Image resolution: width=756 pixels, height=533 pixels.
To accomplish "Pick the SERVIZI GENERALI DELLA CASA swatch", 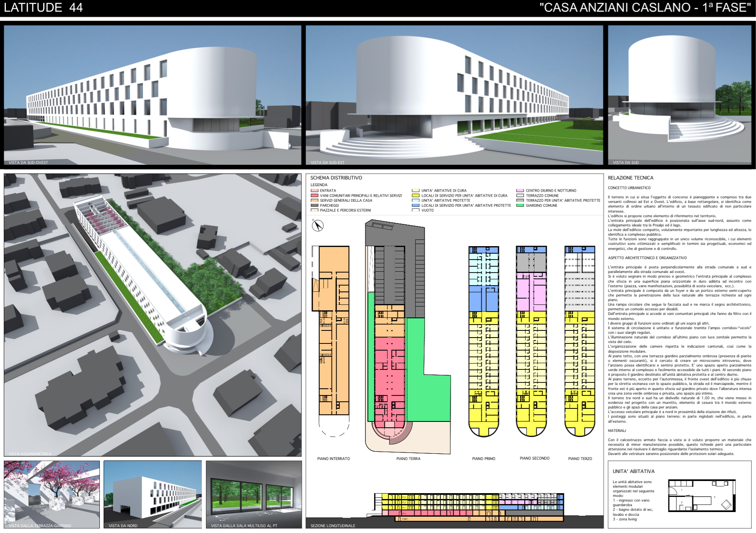I will [x=314, y=200].
